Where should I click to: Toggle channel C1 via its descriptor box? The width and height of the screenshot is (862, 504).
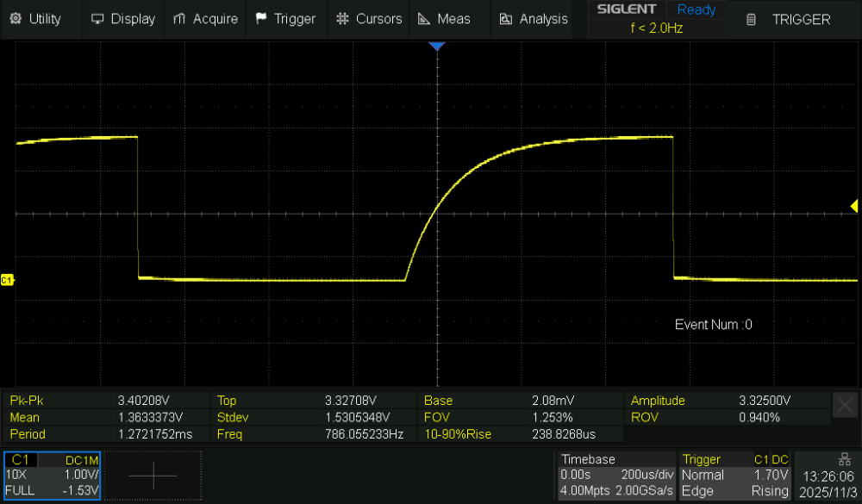click(x=21, y=460)
